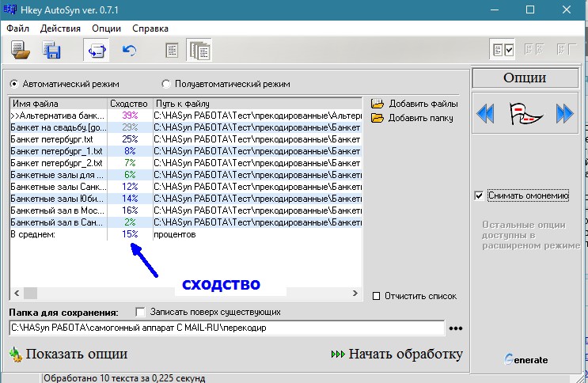Click the Generate logo
Image resolution: width=588 pixels, height=383 pixels.
tap(525, 359)
